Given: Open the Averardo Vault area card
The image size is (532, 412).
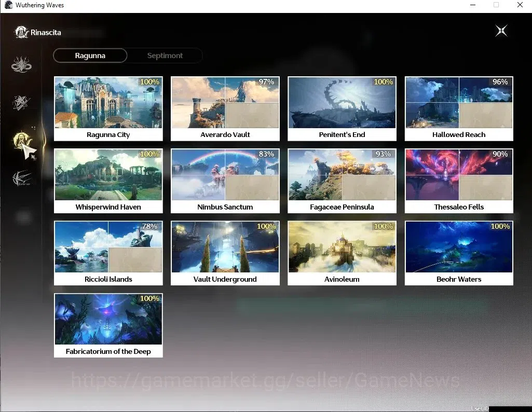Looking at the screenshot, I should coord(225,108).
